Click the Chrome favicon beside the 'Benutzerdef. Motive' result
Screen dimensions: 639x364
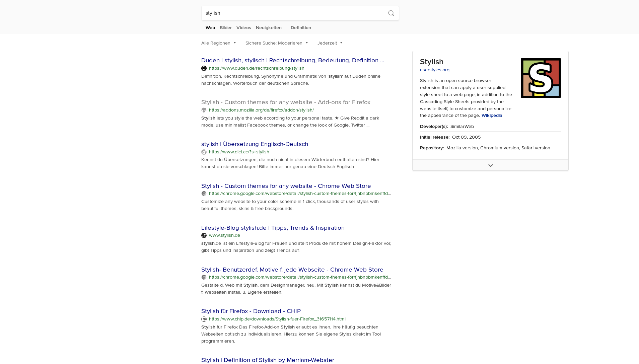204,277
